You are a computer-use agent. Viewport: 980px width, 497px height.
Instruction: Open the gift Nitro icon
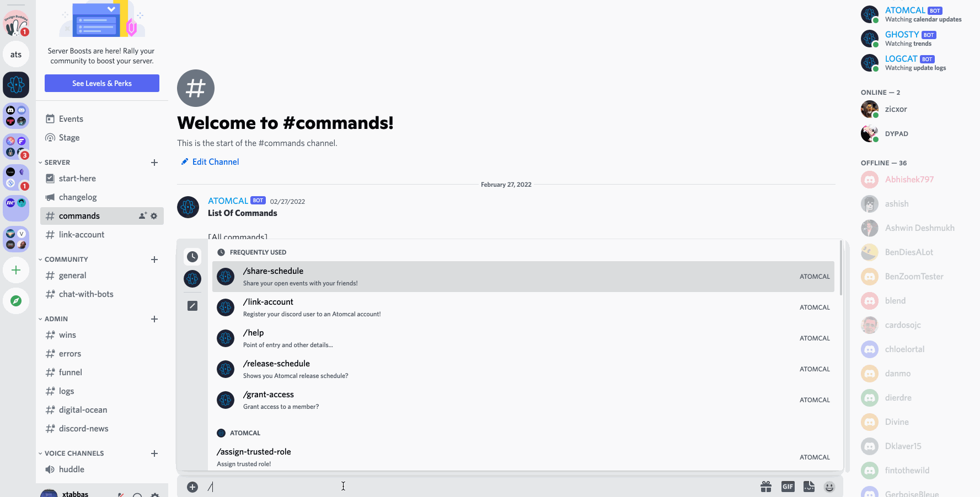point(766,487)
